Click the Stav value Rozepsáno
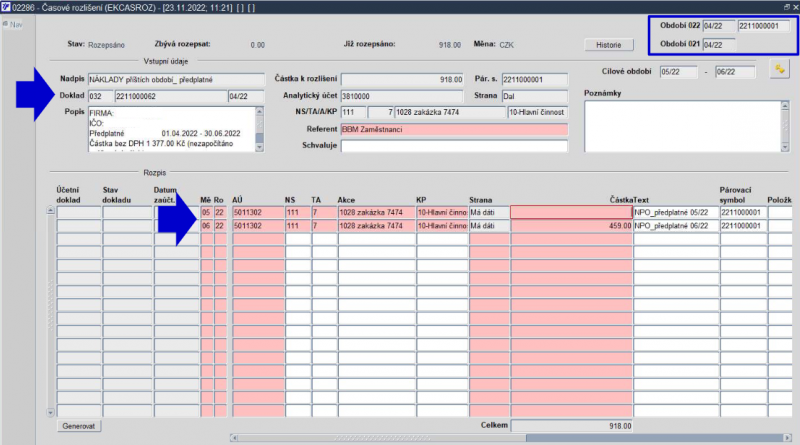Image resolution: width=800 pixels, height=445 pixels. point(106,45)
